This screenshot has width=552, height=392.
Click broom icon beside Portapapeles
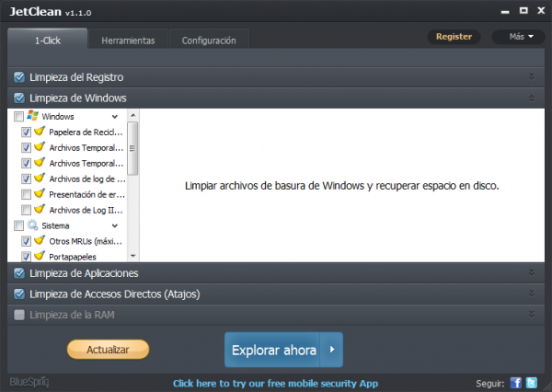(40, 256)
